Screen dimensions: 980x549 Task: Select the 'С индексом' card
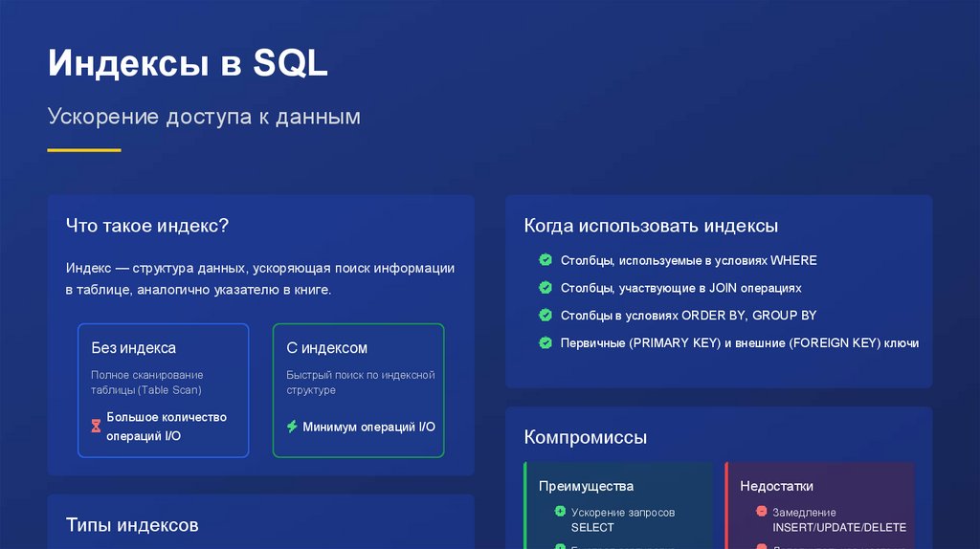coord(358,390)
